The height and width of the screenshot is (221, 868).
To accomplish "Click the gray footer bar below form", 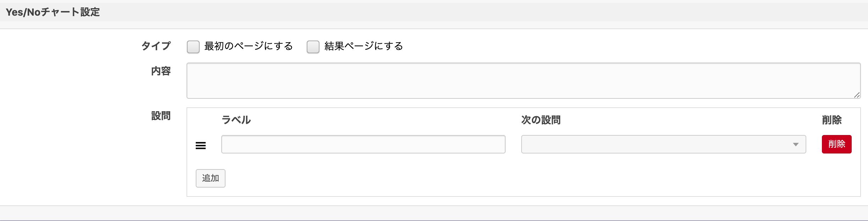I will [434, 213].
